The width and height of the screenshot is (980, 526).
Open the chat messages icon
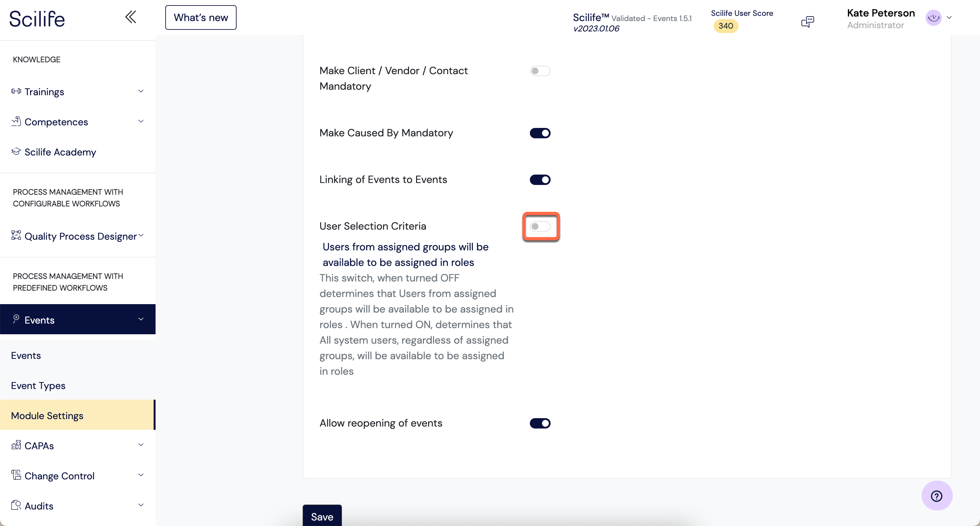pos(808,21)
